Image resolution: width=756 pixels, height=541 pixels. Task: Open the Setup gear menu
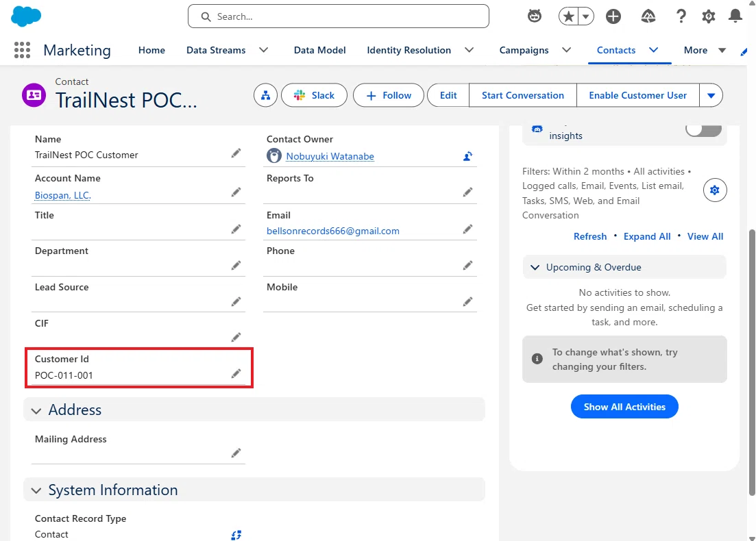708,16
